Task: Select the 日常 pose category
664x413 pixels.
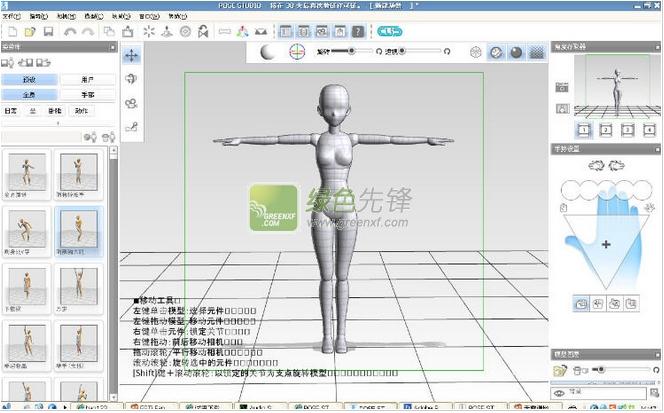Action: tap(11, 111)
